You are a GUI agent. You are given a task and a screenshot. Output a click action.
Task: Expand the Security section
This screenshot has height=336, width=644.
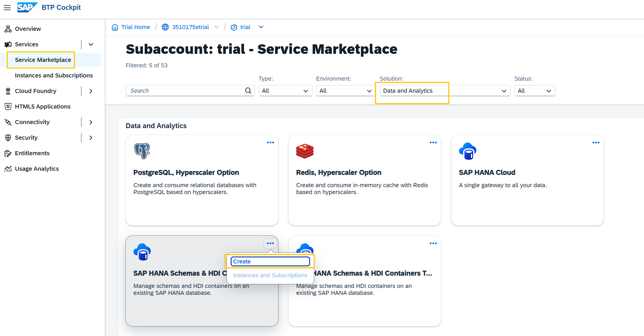point(91,138)
